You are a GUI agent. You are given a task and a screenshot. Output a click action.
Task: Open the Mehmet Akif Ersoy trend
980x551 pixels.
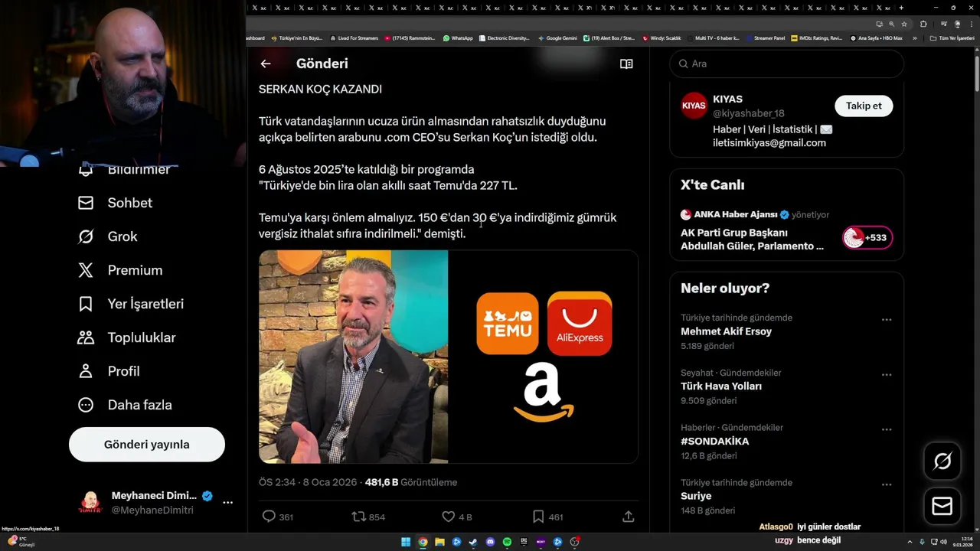click(726, 331)
